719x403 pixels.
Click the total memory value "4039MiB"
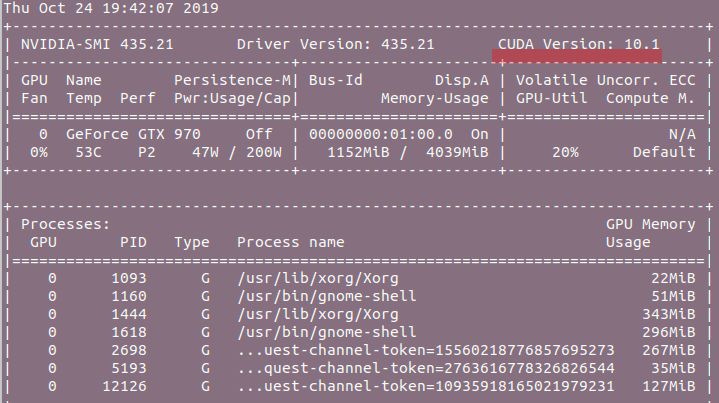pyautogui.click(x=457, y=152)
